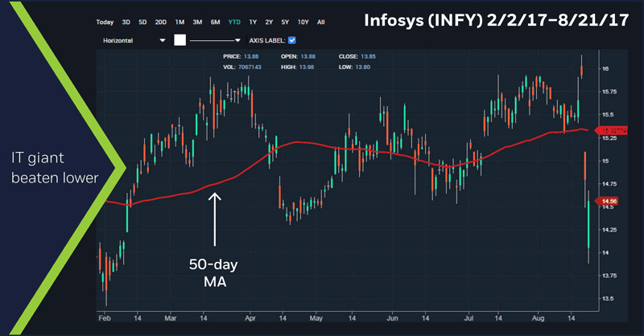Viewport: 644px width, 336px height.
Task: Switch chart to 5D range
Action: pyautogui.click(x=142, y=23)
